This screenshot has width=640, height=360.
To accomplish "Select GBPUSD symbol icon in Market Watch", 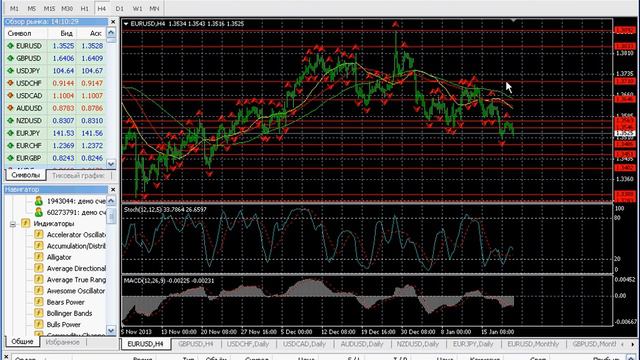I will tap(11, 58).
